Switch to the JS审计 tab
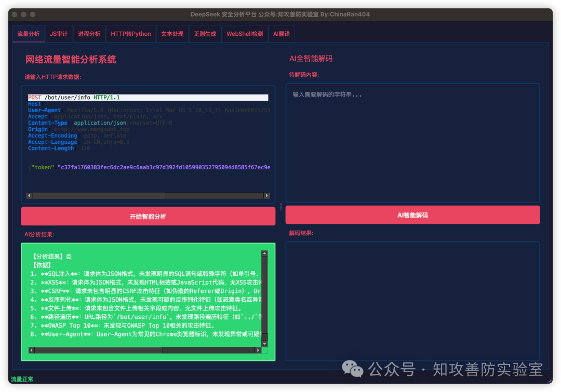 pos(59,34)
